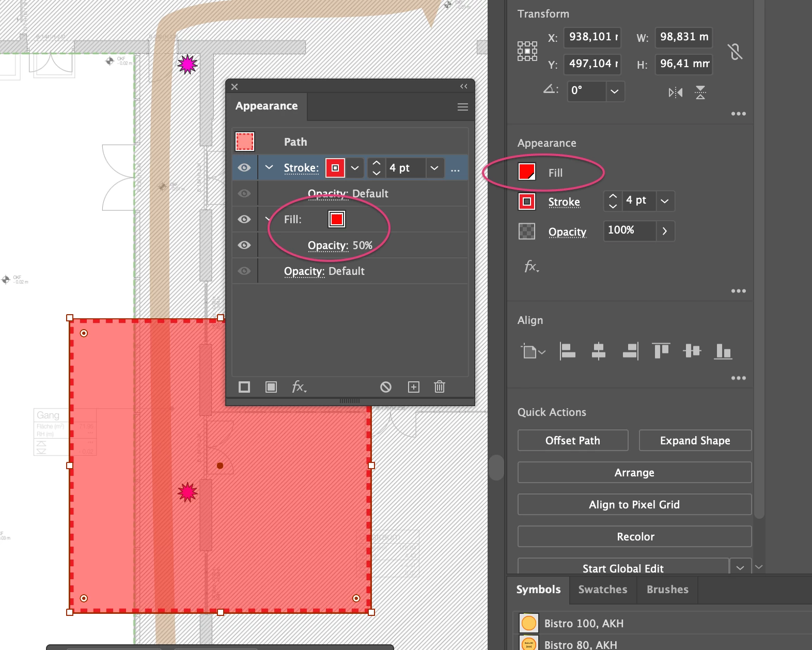Adjust stroke weight stepper in Appearance panel
812x650 pixels.
click(x=377, y=168)
